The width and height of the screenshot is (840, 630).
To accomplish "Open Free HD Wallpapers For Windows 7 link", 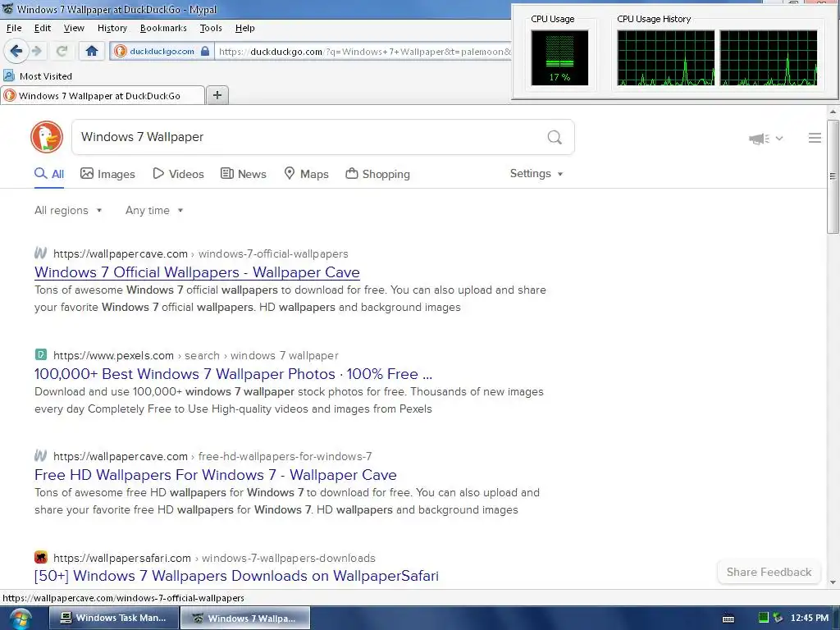I will [216, 475].
